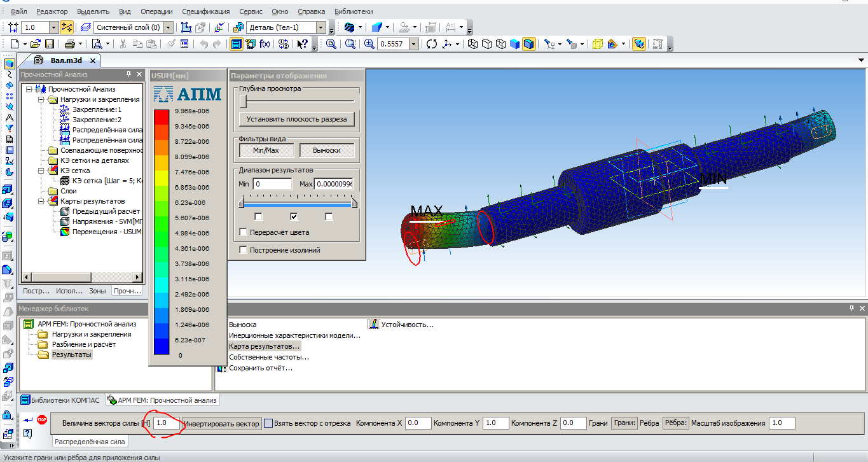Toggle the Перерасчёт цвета checkbox
868x462 pixels.
coord(243,232)
